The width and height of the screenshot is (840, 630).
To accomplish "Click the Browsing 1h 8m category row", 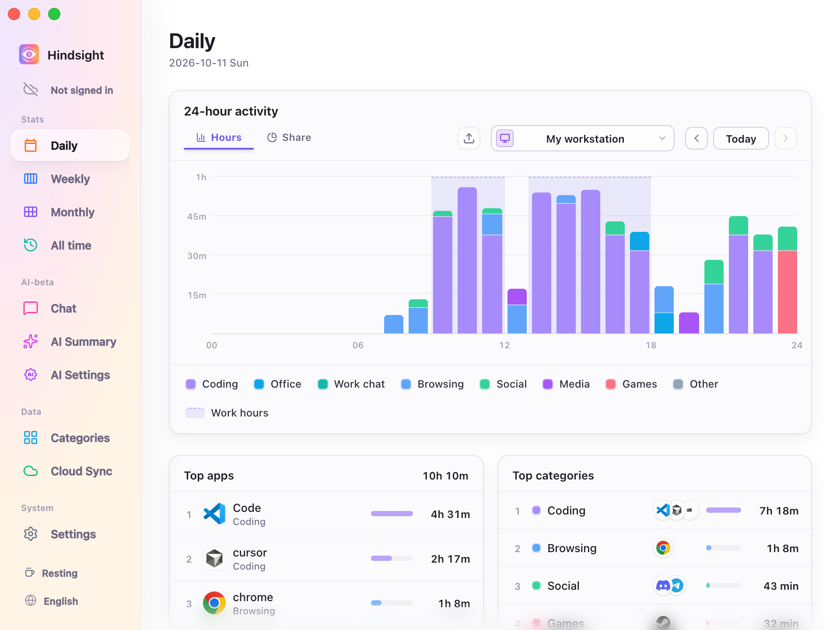I will 655,548.
